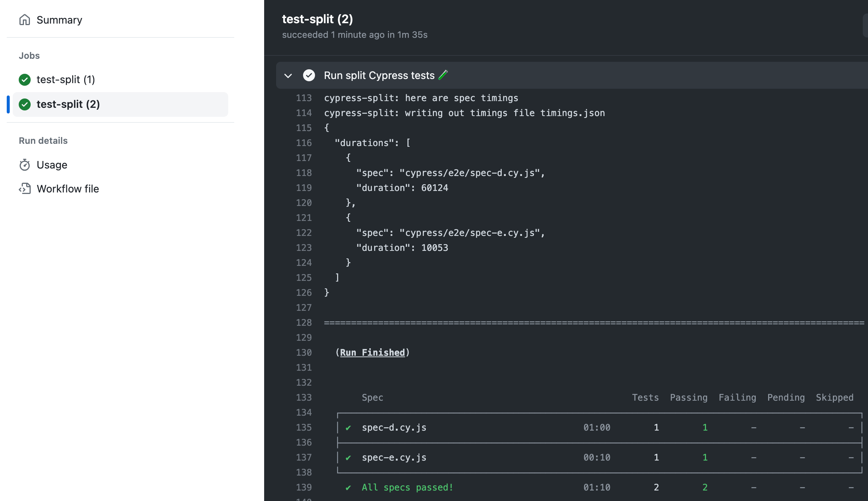Select the log line writing timings.json
Image resolution: width=868 pixels, height=501 pixels.
pyautogui.click(x=464, y=113)
